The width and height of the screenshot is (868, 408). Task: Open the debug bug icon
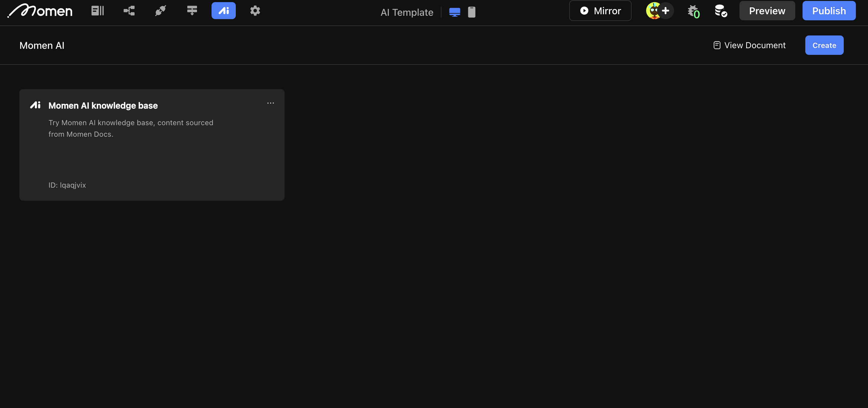[x=693, y=12]
